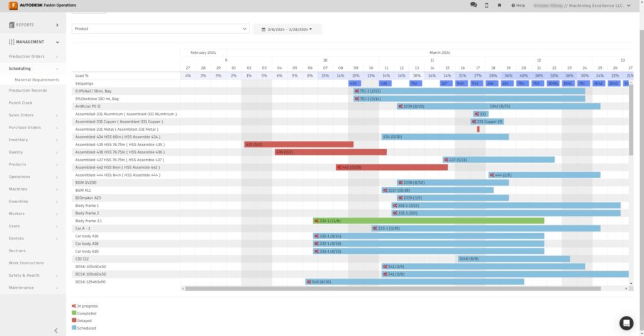Screen dimensions: 644x336
Task: Click the scroll left arrow of timeline
Action: click(183, 289)
